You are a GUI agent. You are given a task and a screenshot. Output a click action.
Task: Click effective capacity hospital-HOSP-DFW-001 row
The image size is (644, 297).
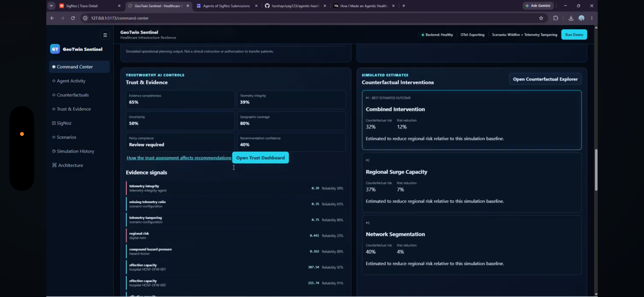(236, 267)
